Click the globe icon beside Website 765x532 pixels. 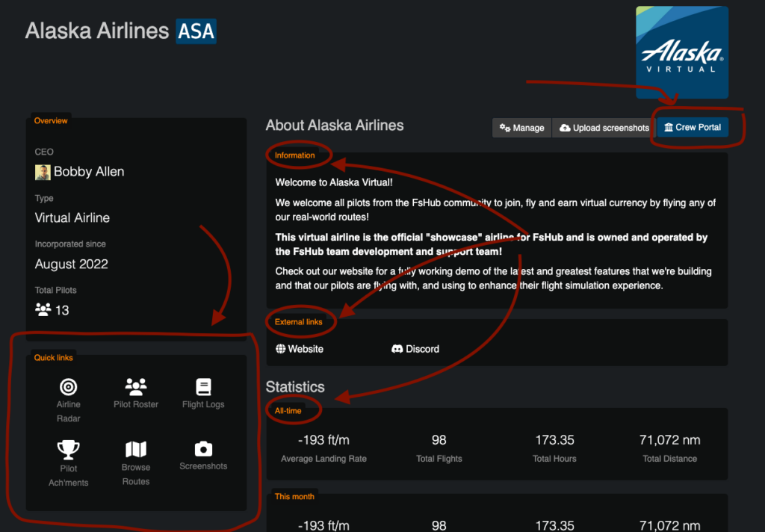tap(281, 349)
